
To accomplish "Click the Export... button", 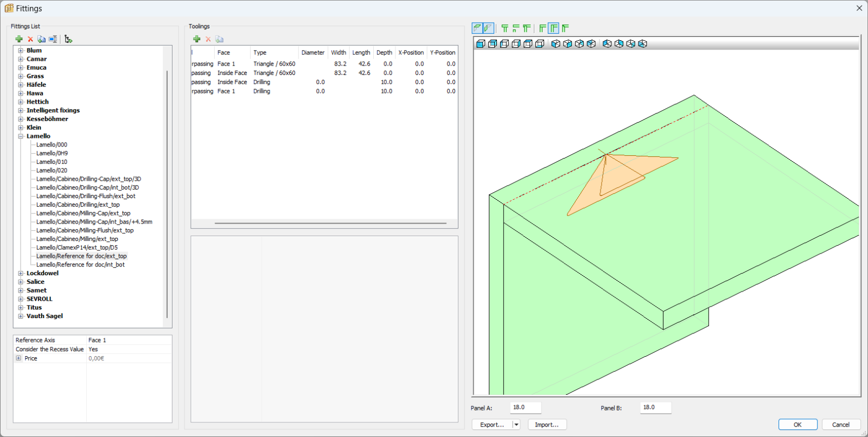I will coord(492,425).
